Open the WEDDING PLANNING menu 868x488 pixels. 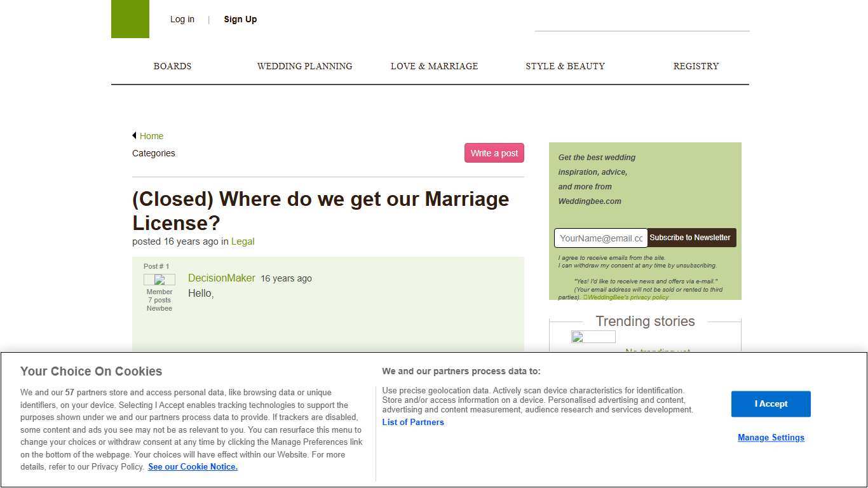point(305,66)
